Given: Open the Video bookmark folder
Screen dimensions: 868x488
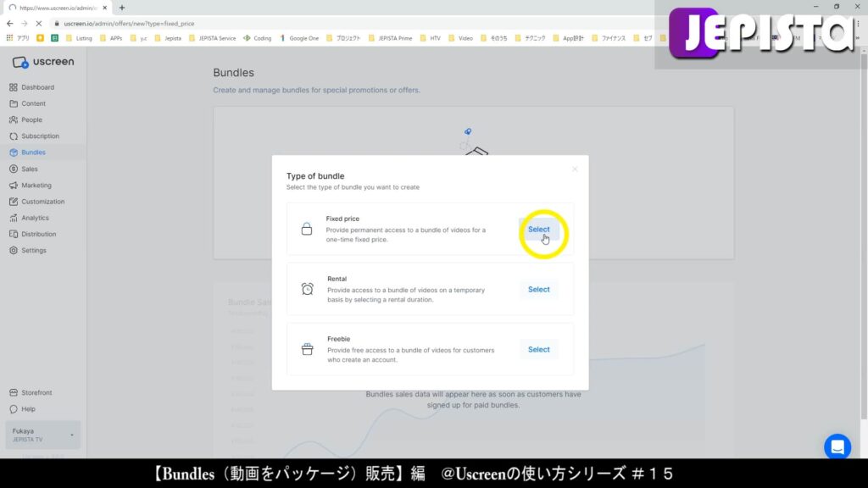Looking at the screenshot, I should point(460,38).
